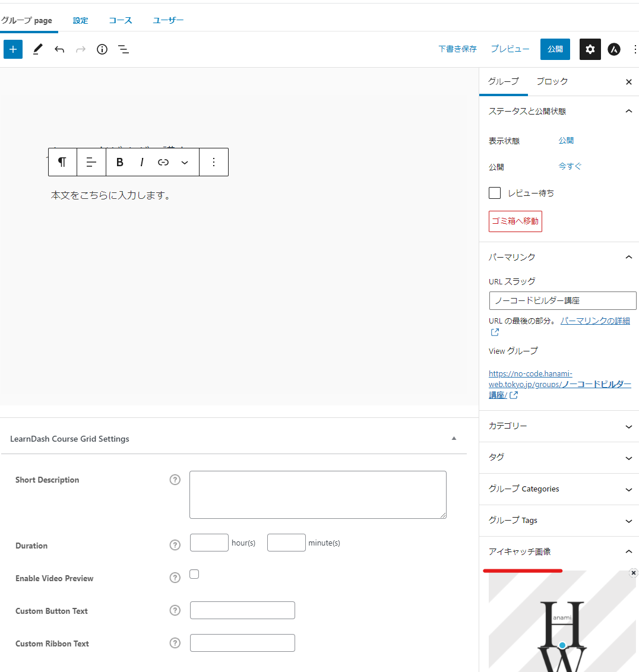Viewport: 639px width, 672px height.
Task: Click the ゴミ箱へ移動 button
Action: pos(515,221)
